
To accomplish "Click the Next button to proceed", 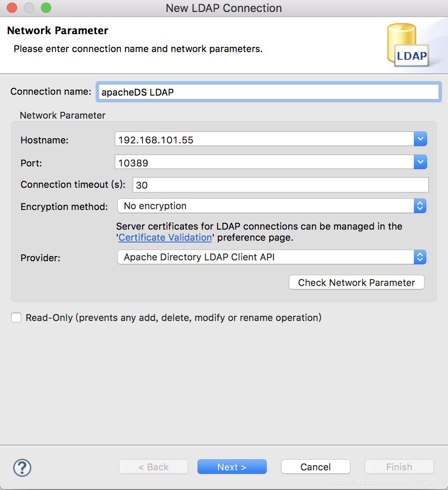I will [232, 467].
